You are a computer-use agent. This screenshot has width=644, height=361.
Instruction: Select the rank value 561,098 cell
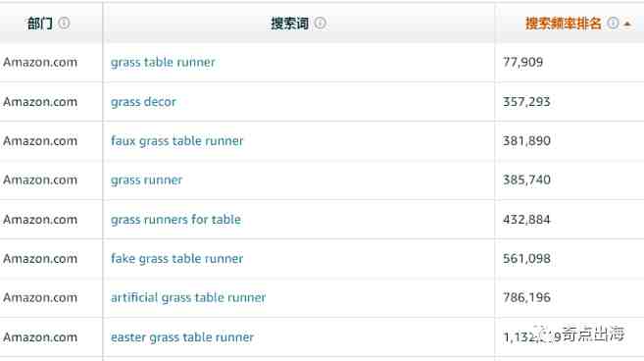tap(526, 259)
